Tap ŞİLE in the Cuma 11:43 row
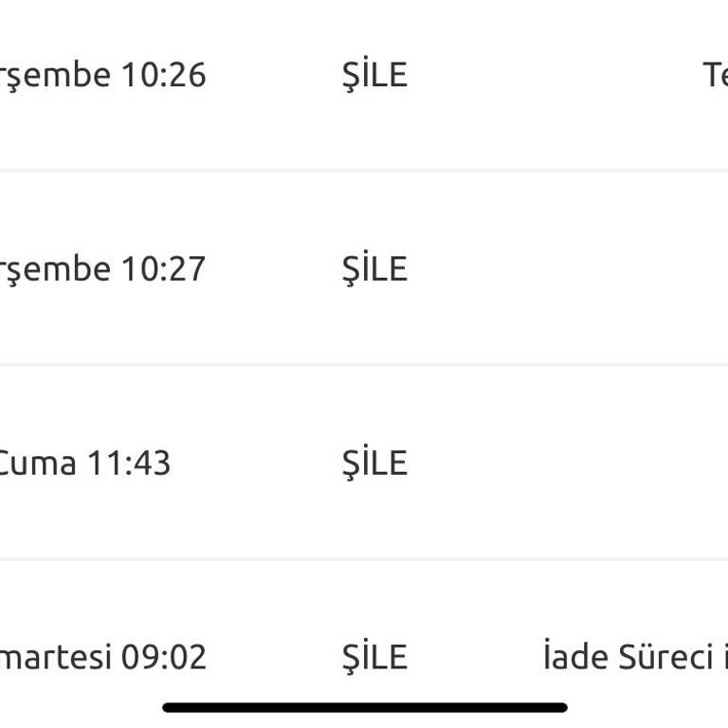 [374, 464]
